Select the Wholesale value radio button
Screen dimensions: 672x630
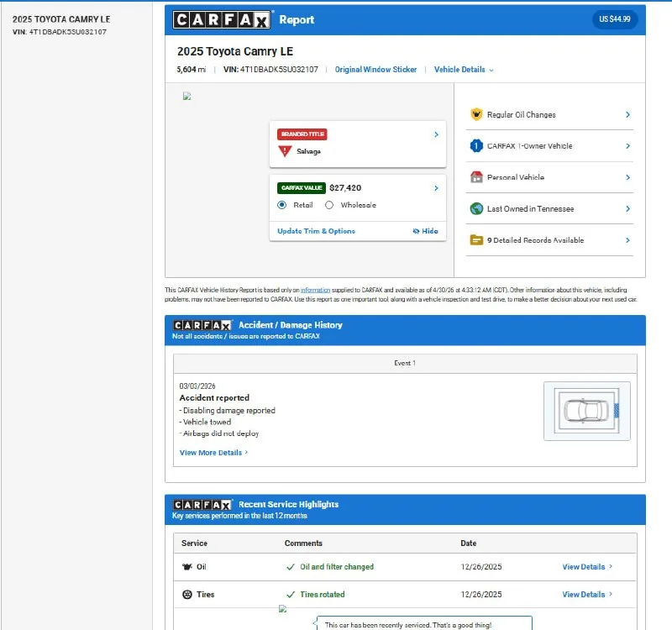[x=329, y=205]
